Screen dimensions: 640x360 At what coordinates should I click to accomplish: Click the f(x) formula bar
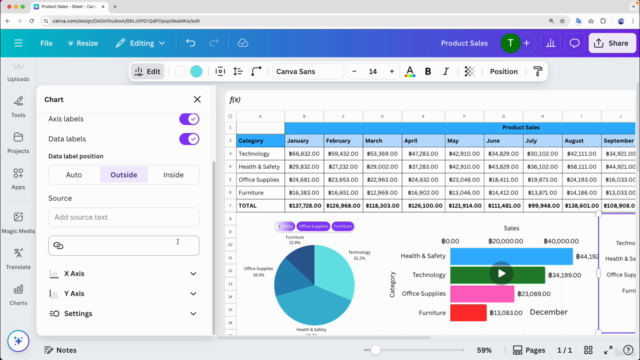click(x=431, y=100)
